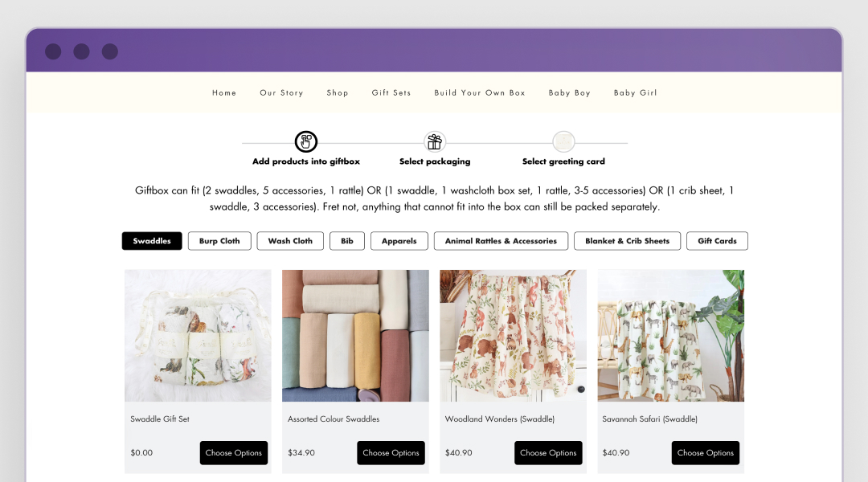Screen dimensions: 868x482
Task: Filter by Animal Rattles & Accessories
Action: (x=501, y=241)
